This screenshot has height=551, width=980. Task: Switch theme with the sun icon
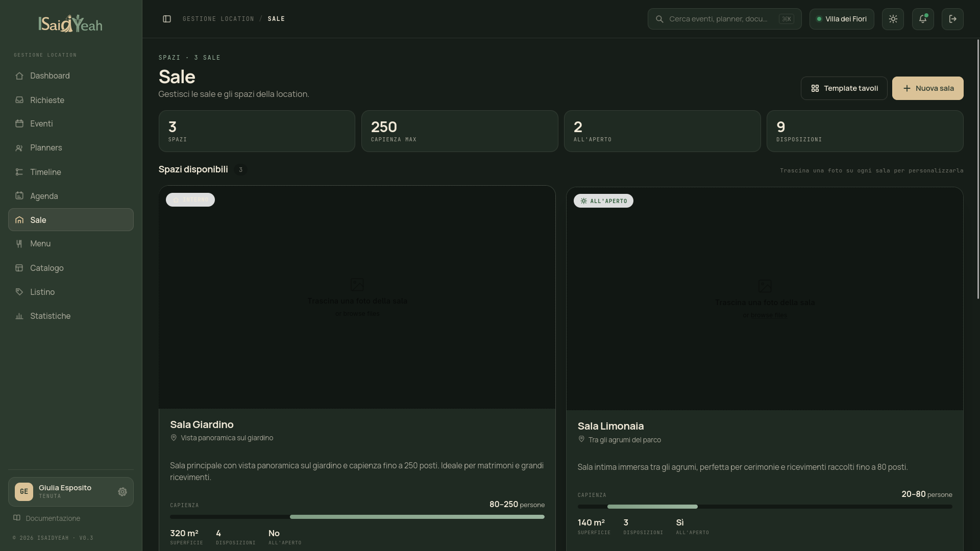pos(893,19)
